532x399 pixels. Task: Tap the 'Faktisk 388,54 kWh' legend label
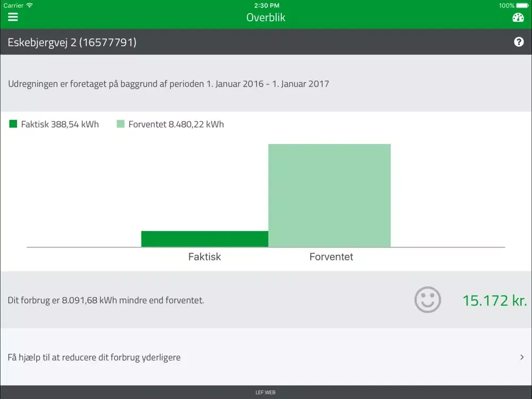[60, 124]
